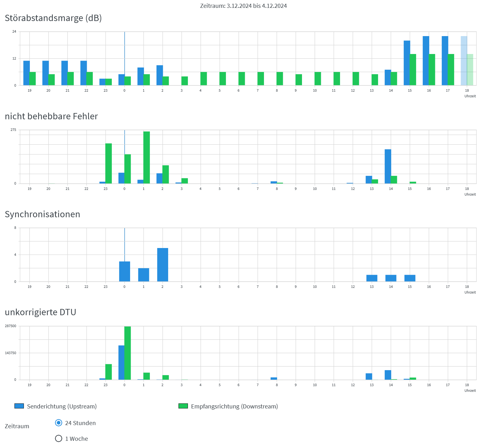The height and width of the screenshot is (448, 483).
Task: Click blue hour 0 bar in unkorrigierte DTU
Action: (x=121, y=362)
